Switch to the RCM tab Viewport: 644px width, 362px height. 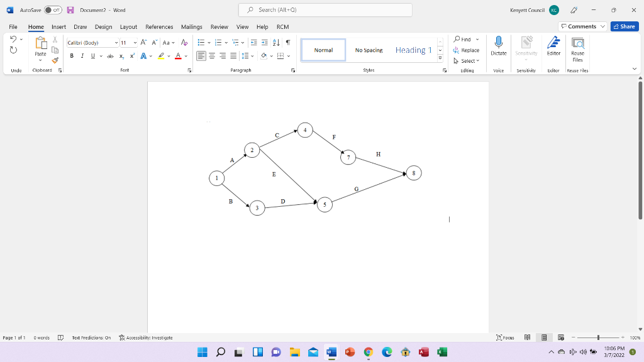(x=282, y=26)
